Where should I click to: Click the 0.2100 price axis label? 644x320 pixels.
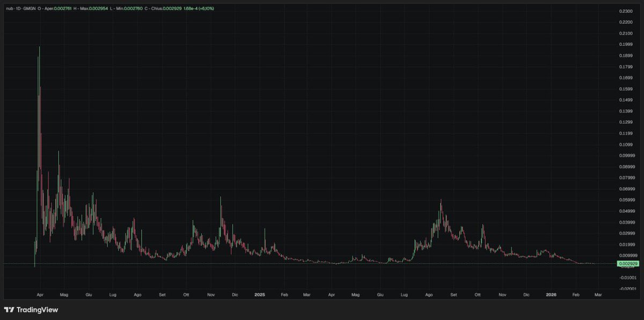(625, 33)
